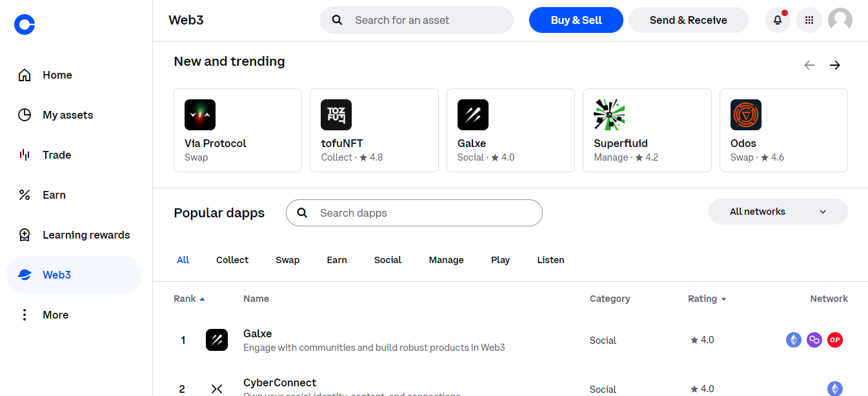The height and width of the screenshot is (396, 868).
Task: Click the Polygon network badge on Galxe row
Action: 814,340
